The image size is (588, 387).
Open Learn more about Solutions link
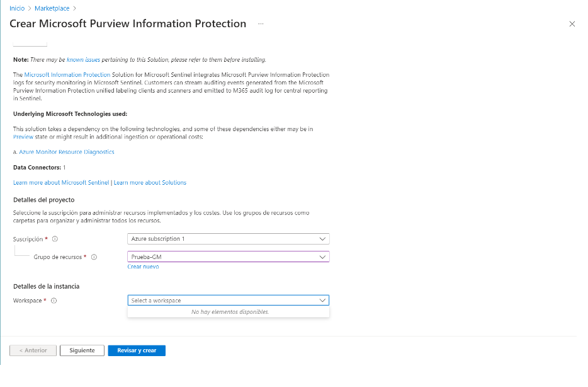(150, 182)
